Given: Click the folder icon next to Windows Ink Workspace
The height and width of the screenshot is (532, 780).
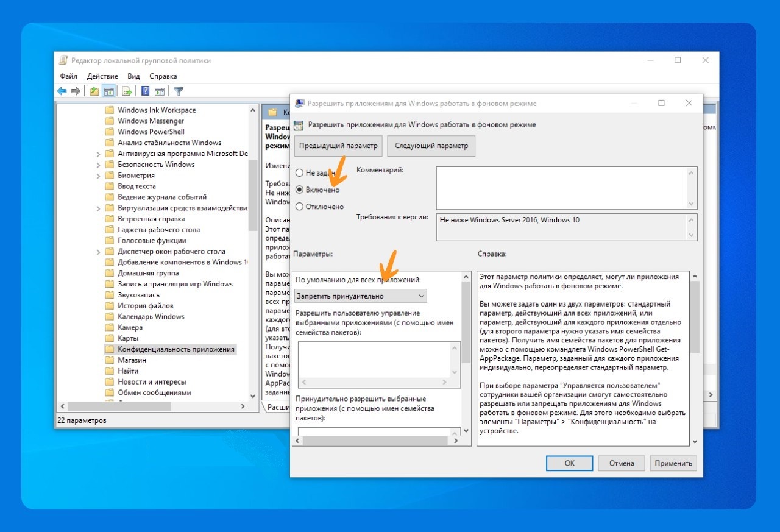Looking at the screenshot, I should tap(110, 110).
